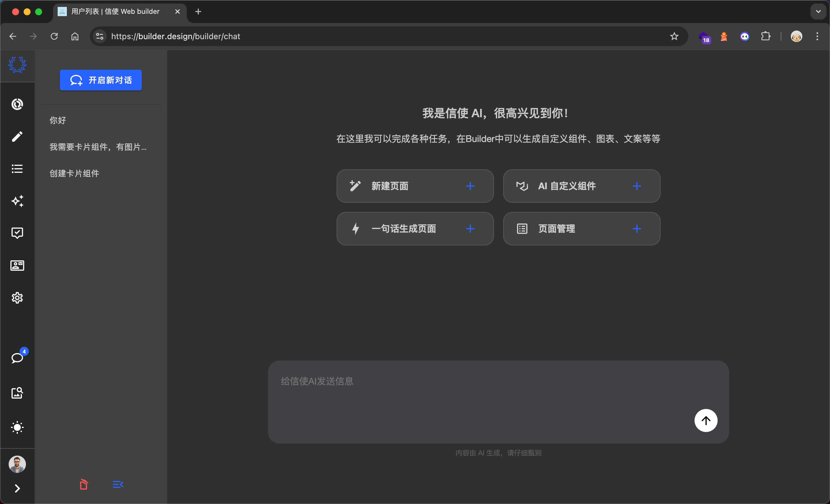Open Chrome's three-dot menu
Image resolution: width=830 pixels, height=504 pixels.
tap(817, 36)
